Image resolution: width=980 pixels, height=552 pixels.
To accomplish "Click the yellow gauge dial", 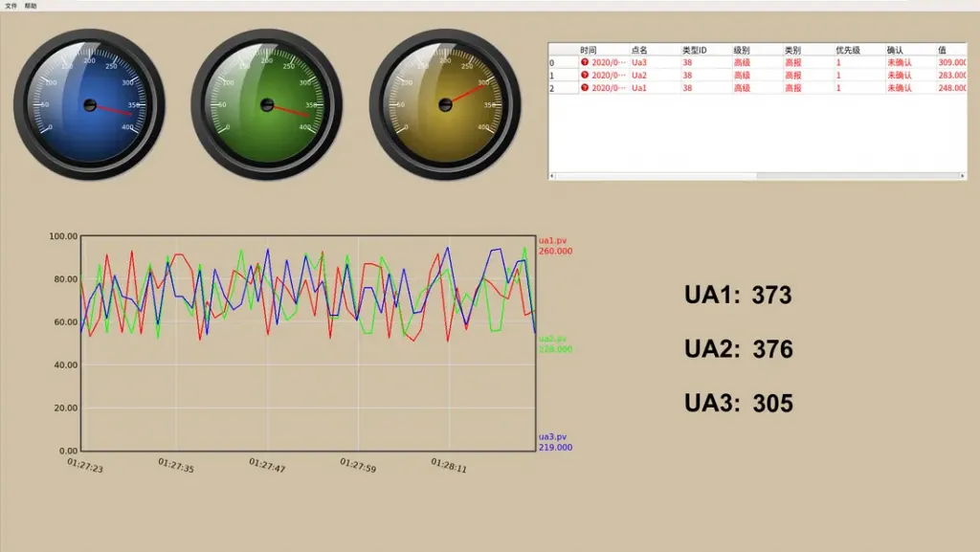I will (x=445, y=104).
